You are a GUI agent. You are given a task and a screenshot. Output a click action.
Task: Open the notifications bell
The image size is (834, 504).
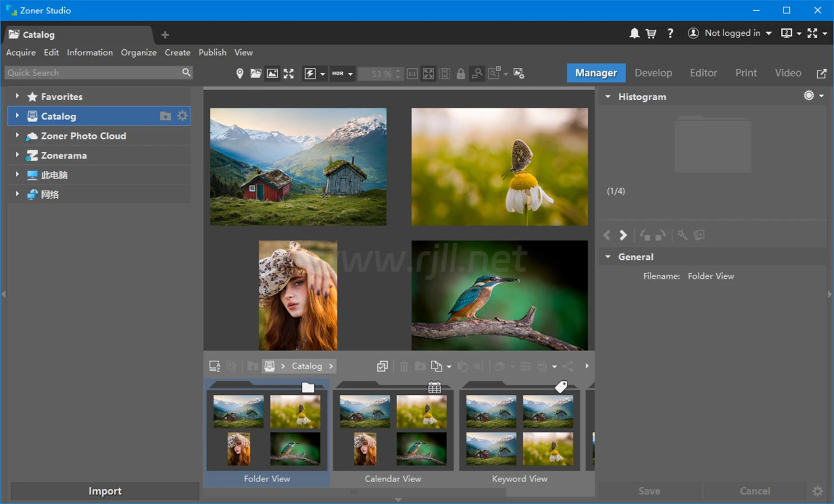[x=634, y=34]
